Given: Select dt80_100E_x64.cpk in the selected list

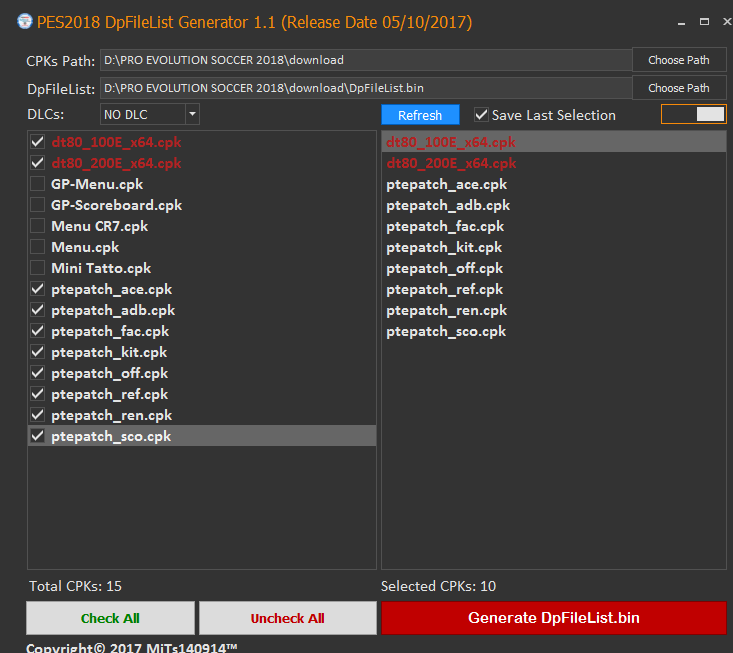Looking at the screenshot, I should (554, 142).
